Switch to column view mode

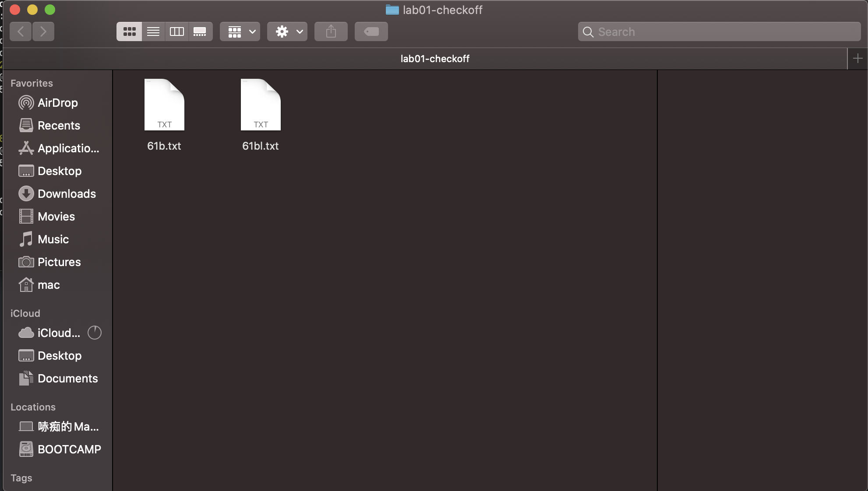(x=176, y=32)
